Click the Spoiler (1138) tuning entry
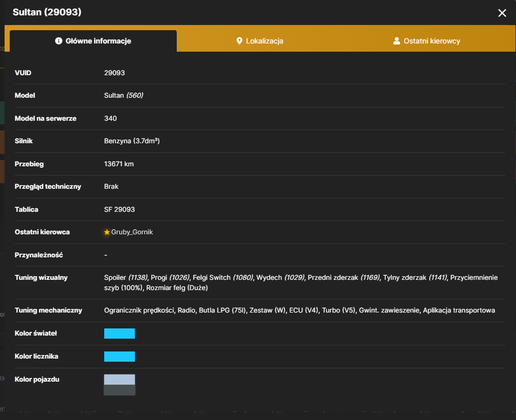 coord(126,278)
